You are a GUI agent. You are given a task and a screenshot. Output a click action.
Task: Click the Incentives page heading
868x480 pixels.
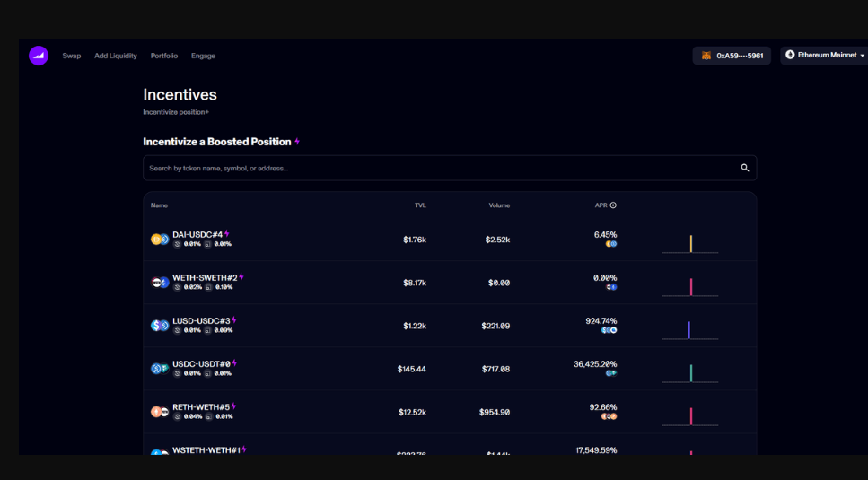(180, 94)
